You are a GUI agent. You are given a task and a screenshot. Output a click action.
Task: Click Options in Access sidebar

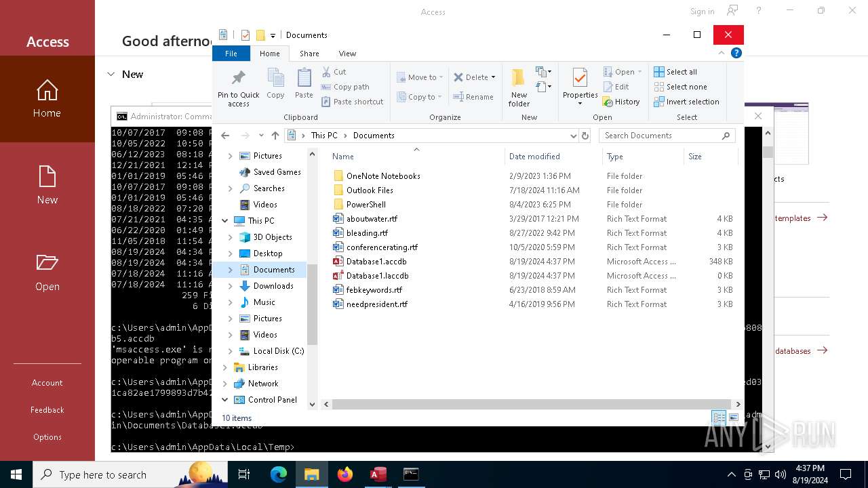(47, 437)
